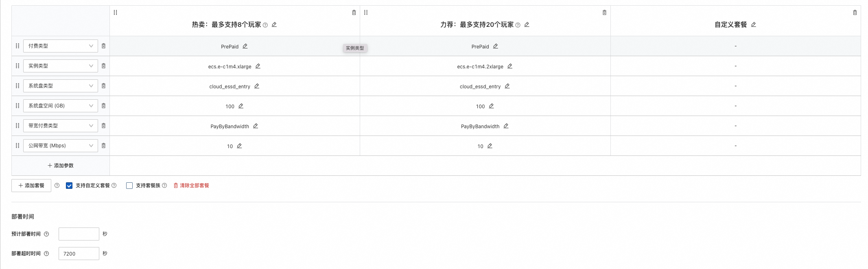
Task: Focus the 预计部署时间 input field
Action: [79, 234]
